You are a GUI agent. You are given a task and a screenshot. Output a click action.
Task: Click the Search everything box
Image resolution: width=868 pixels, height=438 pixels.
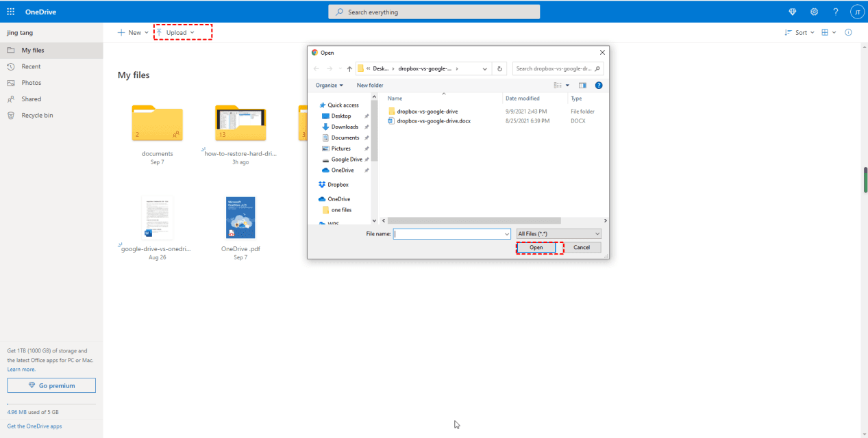[x=434, y=12]
